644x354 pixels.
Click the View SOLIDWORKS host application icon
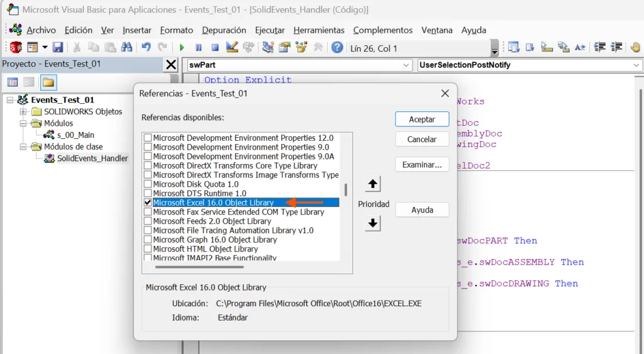16,48
